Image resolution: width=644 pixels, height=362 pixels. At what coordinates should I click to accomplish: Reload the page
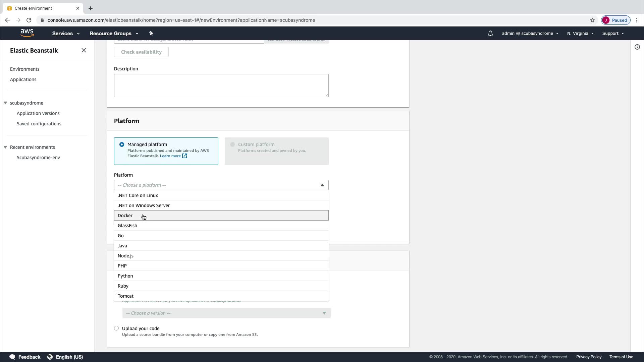point(29,20)
